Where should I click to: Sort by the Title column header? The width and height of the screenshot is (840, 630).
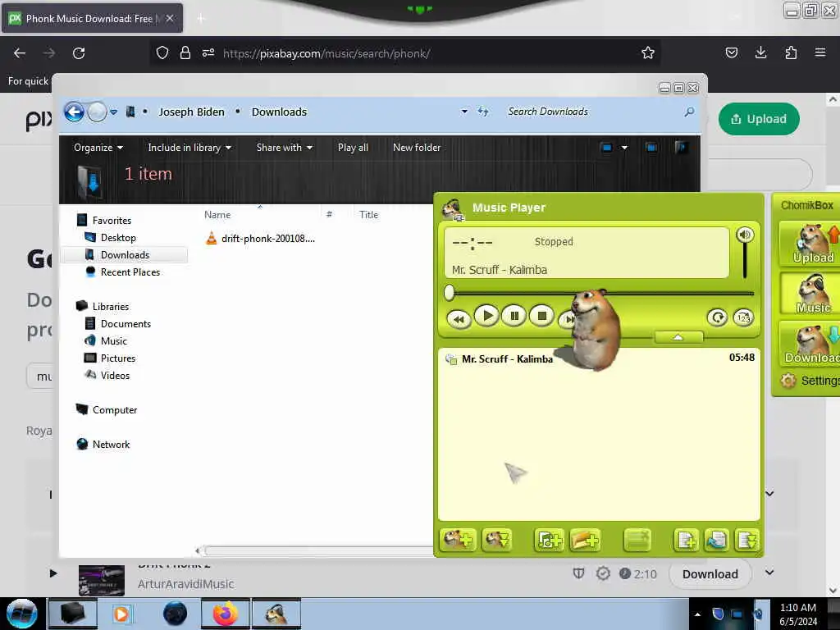click(x=368, y=214)
